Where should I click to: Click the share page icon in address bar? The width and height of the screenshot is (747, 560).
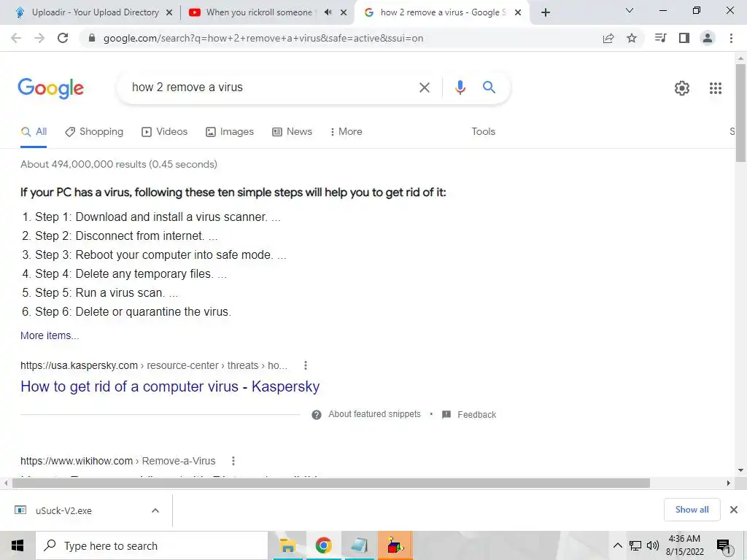point(608,38)
